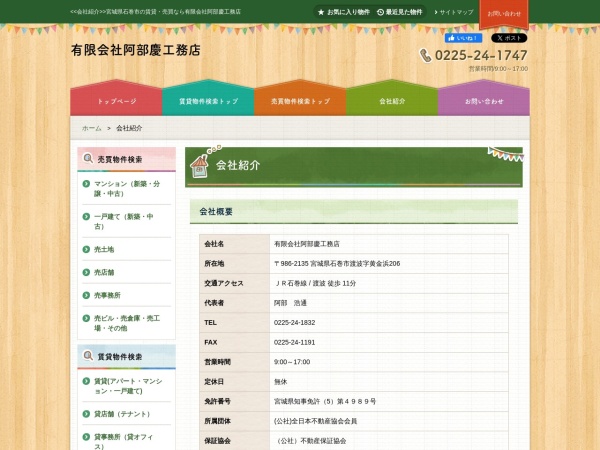Click (公社)全日本不動産協会会員 cell

tap(315, 421)
